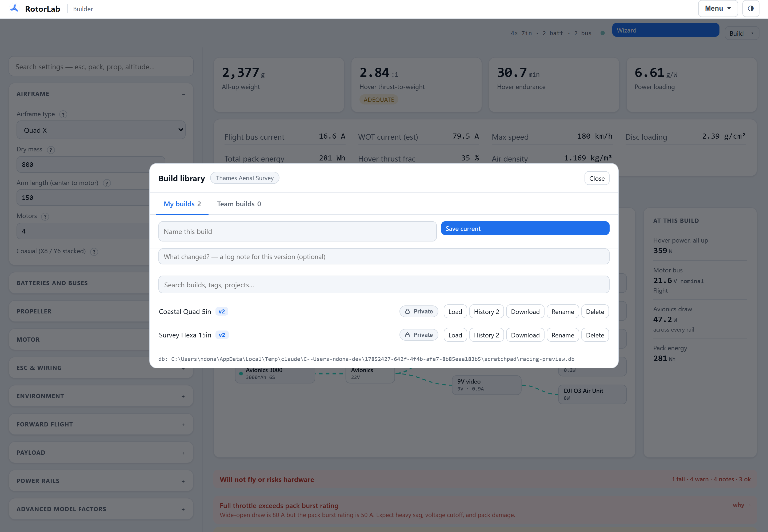768x532 pixels.
Task: Click the Thames Aerial Survey project chip
Action: pyautogui.click(x=245, y=178)
